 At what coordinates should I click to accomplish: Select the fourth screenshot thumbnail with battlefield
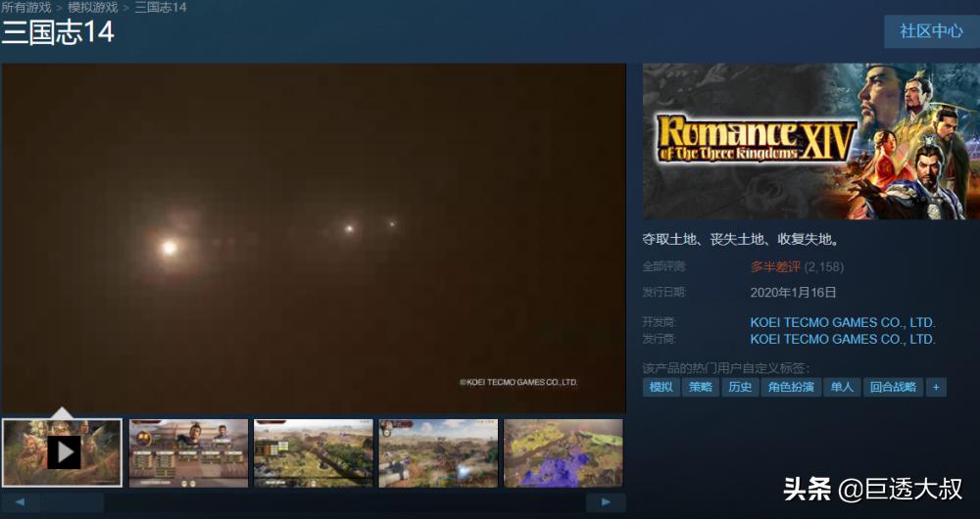(x=438, y=452)
